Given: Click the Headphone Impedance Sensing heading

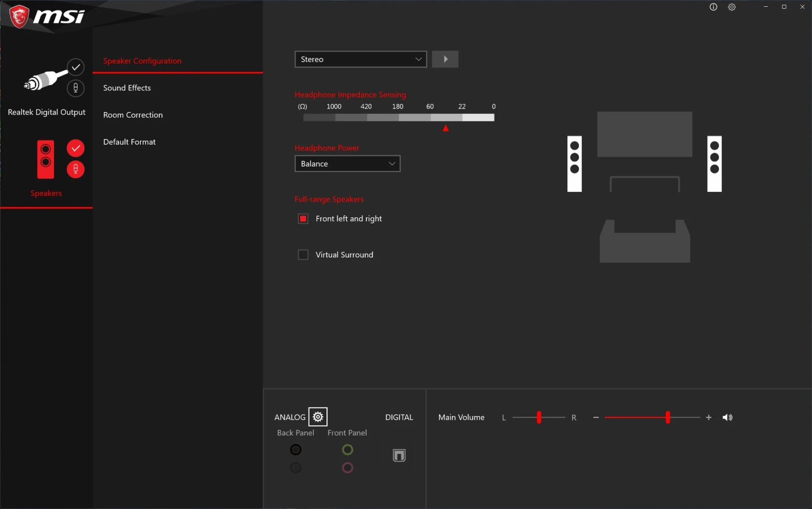Looking at the screenshot, I should point(350,95).
